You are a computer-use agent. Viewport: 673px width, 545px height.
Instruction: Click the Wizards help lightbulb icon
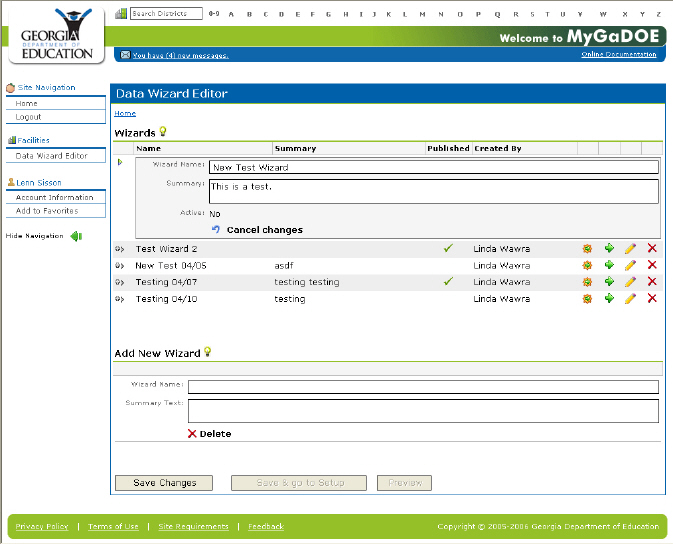tap(163, 131)
